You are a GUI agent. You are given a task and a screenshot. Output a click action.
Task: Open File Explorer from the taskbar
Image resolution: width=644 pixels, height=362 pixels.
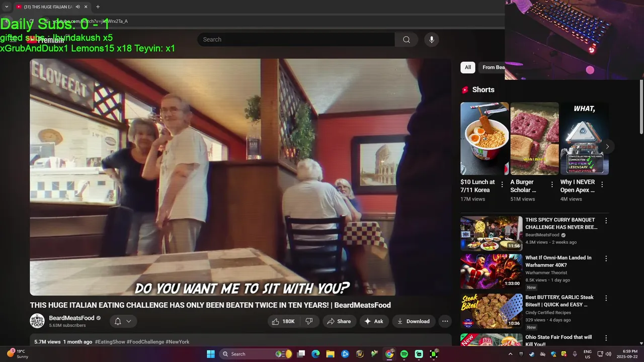(x=330, y=354)
